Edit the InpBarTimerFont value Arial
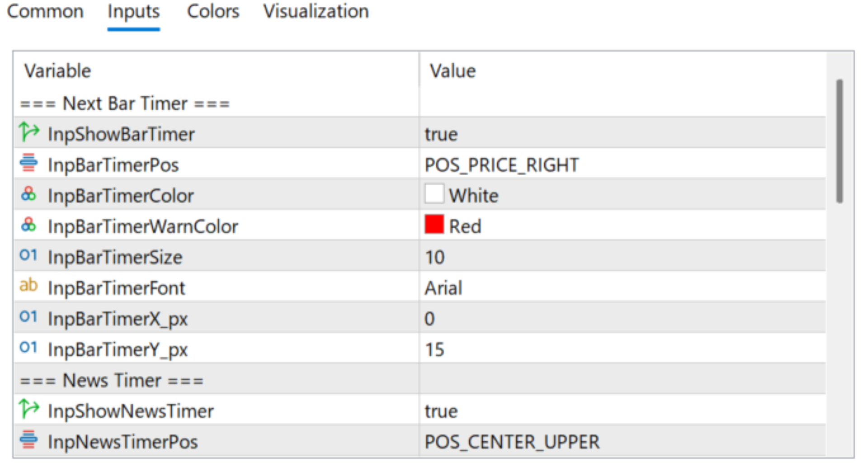 point(443,288)
